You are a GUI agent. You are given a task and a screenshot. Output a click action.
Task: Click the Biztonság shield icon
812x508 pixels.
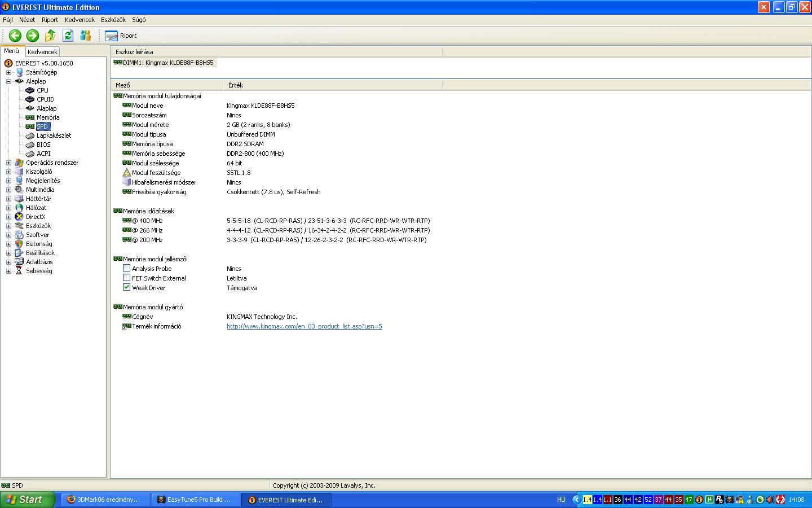pyautogui.click(x=19, y=244)
